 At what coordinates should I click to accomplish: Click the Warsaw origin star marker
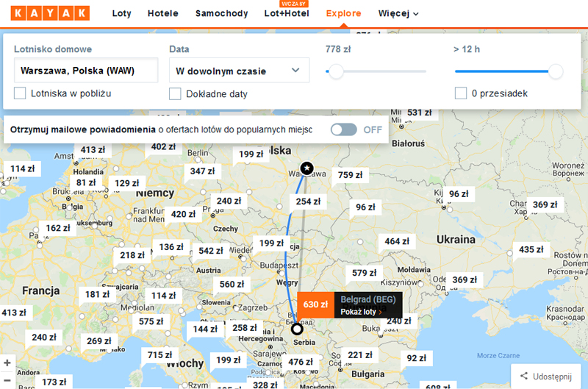[x=306, y=168]
